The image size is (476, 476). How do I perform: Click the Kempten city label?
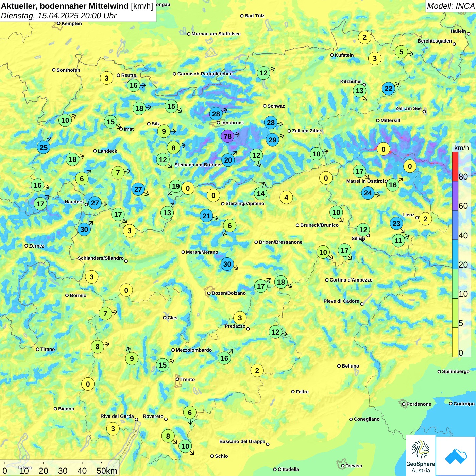[x=71, y=23]
